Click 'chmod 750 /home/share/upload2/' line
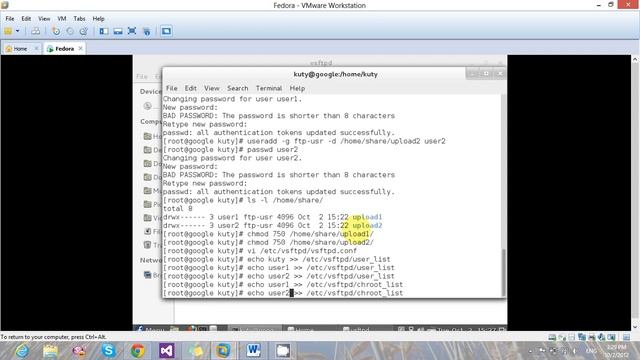This screenshot has width=640, height=360. click(x=268, y=242)
